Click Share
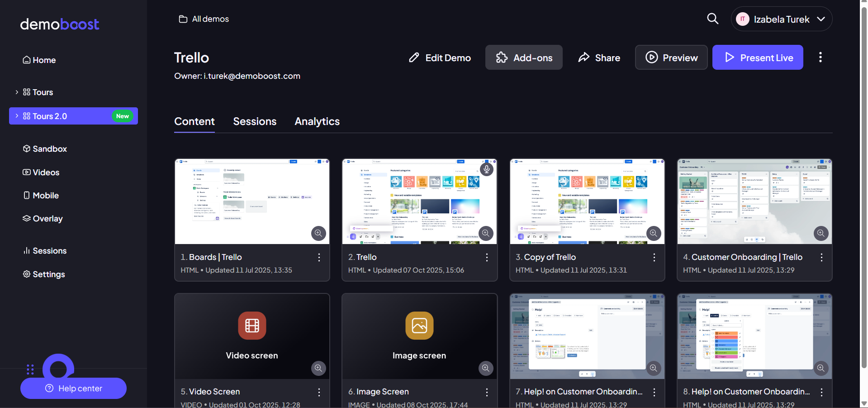The width and height of the screenshot is (868, 408). coord(599,58)
